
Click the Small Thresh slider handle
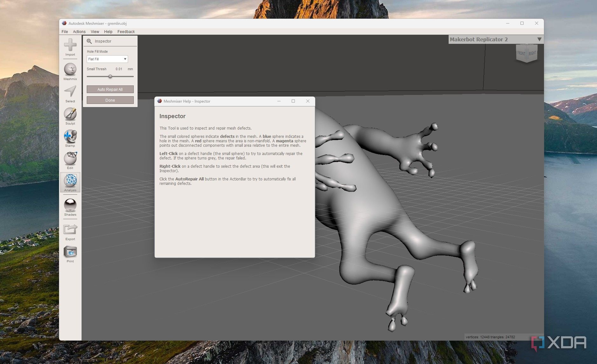pyautogui.click(x=110, y=77)
